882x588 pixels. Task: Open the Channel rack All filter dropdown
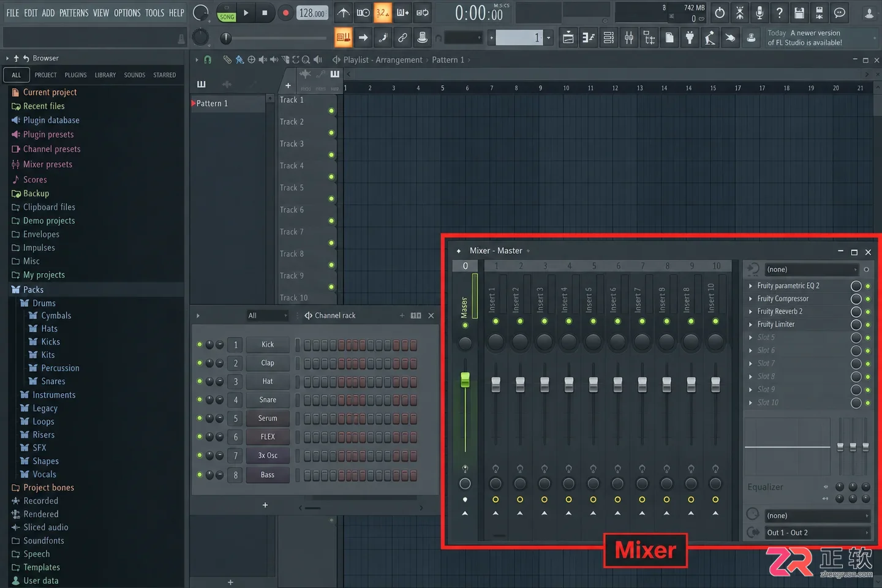[267, 315]
